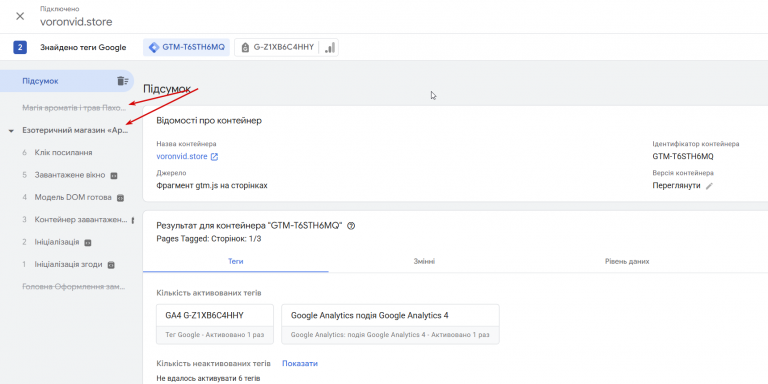Click the icon next to Завантажене вікно
Screen dimensions: 768x384
pyautogui.click(x=114, y=175)
